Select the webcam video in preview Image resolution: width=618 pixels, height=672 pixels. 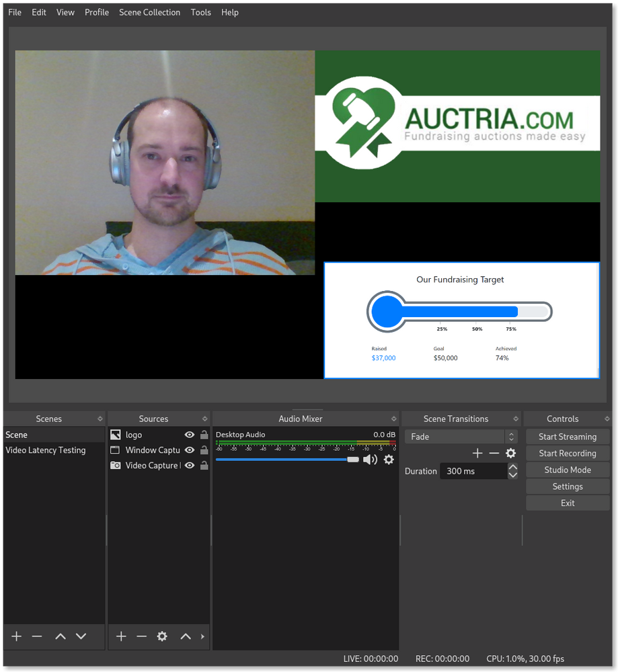coord(165,163)
